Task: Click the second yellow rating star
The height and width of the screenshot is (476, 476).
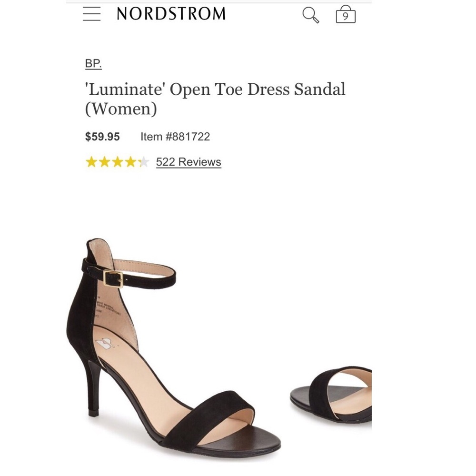Action: [105, 162]
